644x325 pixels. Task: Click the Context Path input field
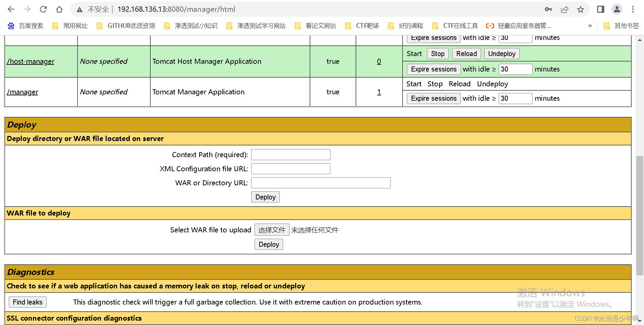[291, 155]
